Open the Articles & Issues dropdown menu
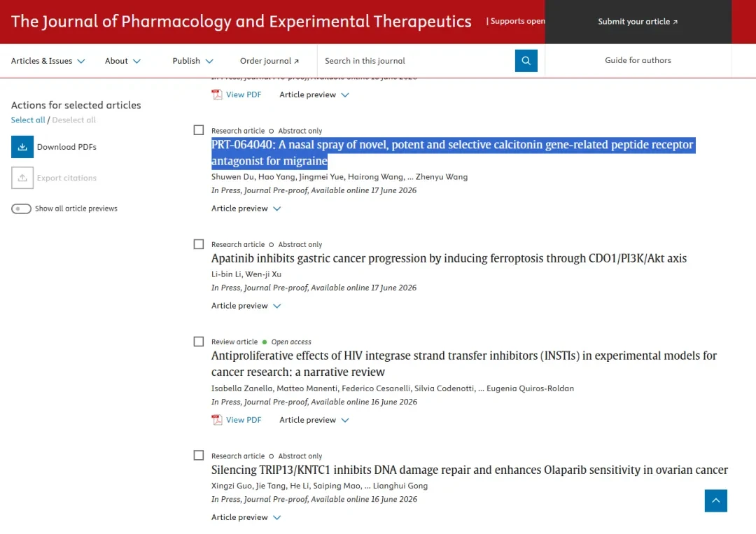This screenshot has height=534, width=756. [48, 61]
